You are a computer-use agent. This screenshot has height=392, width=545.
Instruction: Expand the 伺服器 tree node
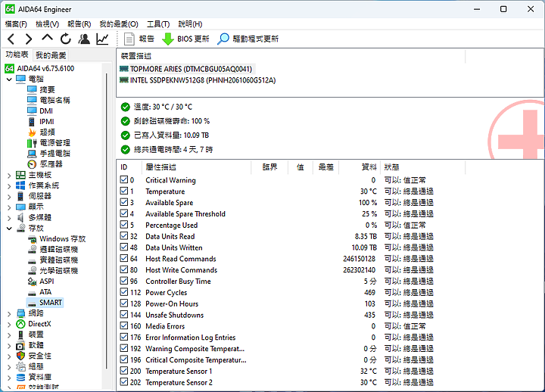[9, 197]
